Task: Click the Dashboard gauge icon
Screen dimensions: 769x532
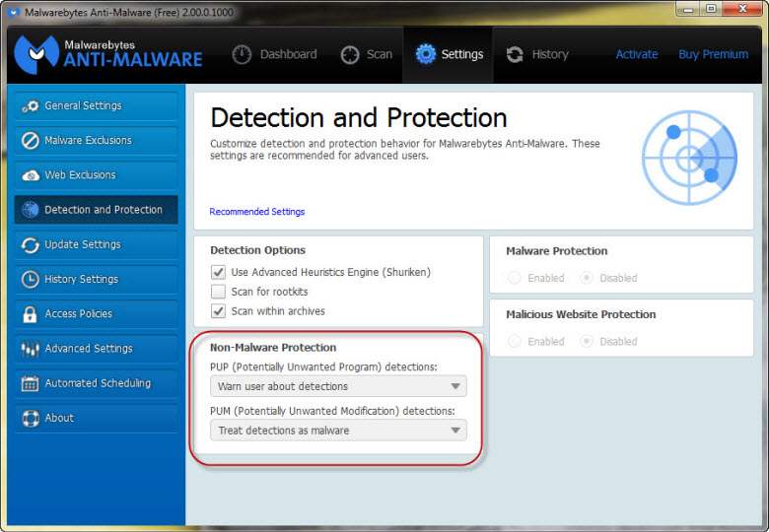Action: [x=242, y=54]
